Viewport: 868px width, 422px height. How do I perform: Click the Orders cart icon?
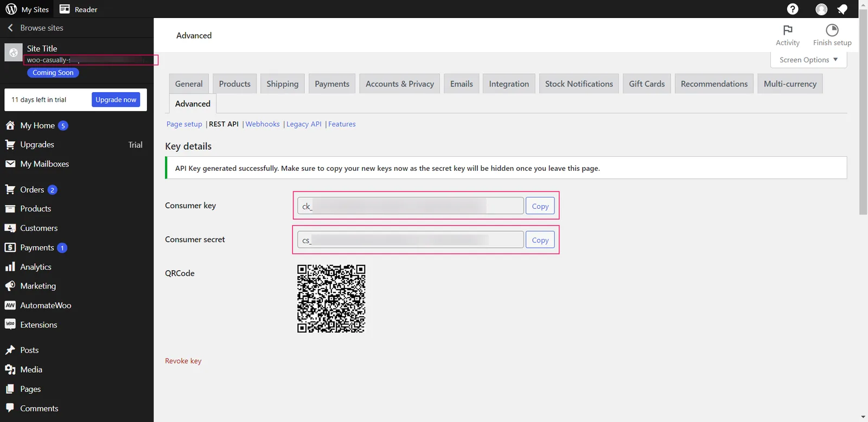click(x=10, y=189)
